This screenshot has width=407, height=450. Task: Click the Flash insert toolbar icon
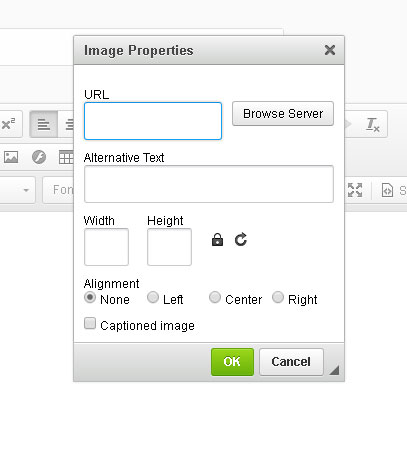pos(39,157)
